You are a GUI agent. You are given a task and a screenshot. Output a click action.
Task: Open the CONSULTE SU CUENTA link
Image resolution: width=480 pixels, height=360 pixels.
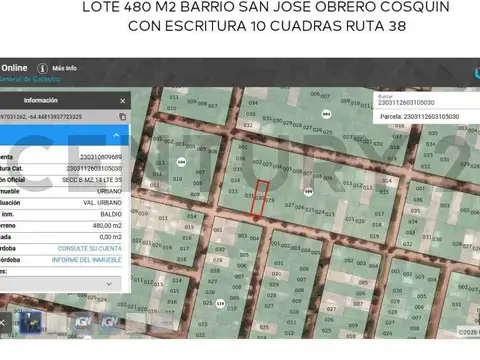point(90,249)
